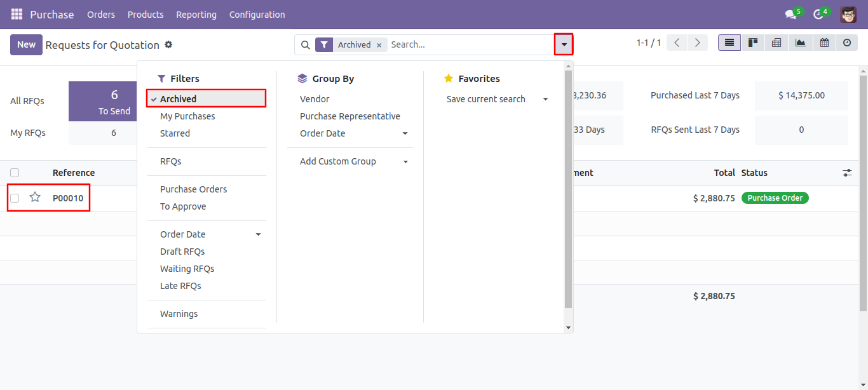Go to next page of records
The height and width of the screenshot is (390, 868).
click(698, 43)
